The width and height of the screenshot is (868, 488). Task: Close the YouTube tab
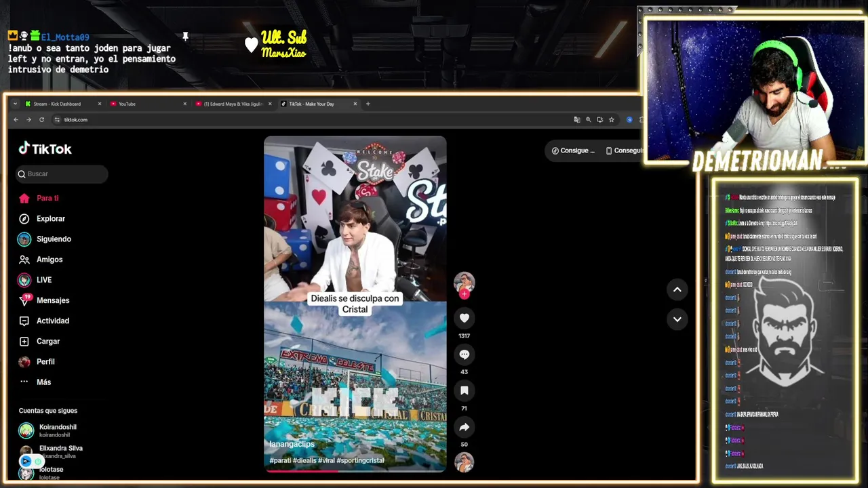click(x=184, y=104)
